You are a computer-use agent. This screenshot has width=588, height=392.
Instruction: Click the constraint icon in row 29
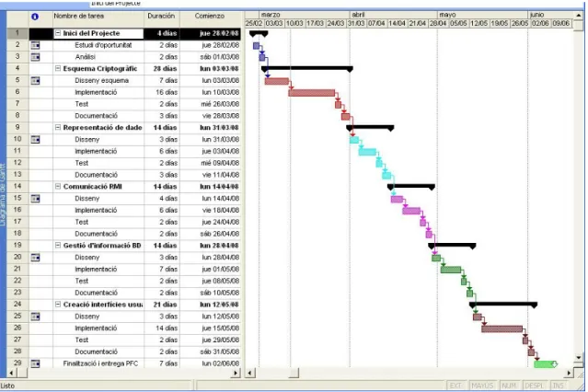pos(35,363)
